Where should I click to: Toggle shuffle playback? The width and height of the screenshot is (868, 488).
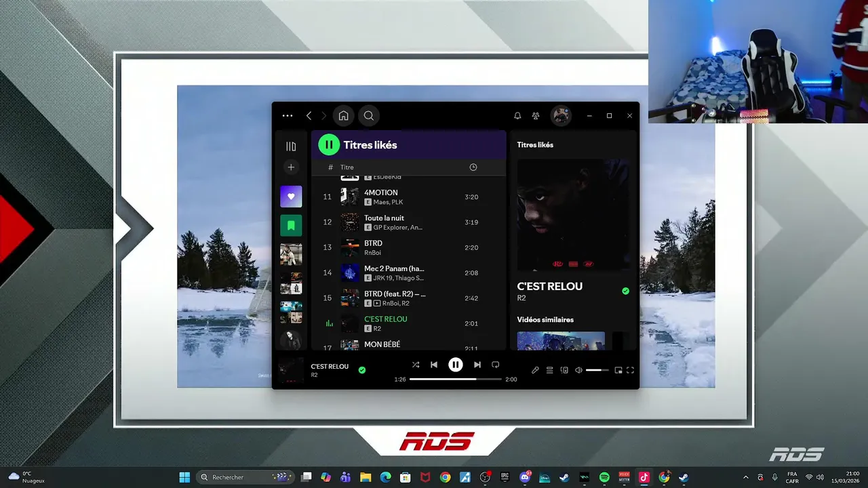(416, 365)
